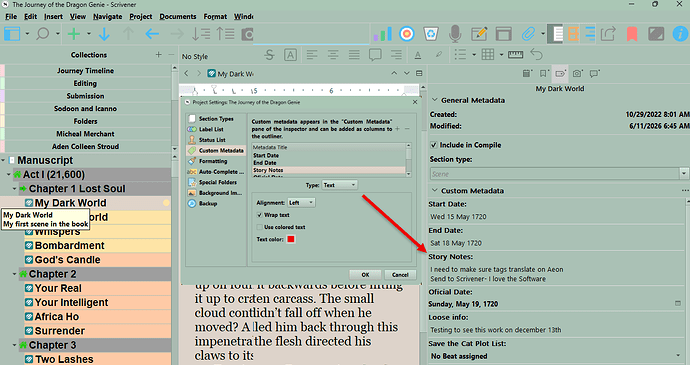Open the Alignment Left dropdown

pos(301,203)
